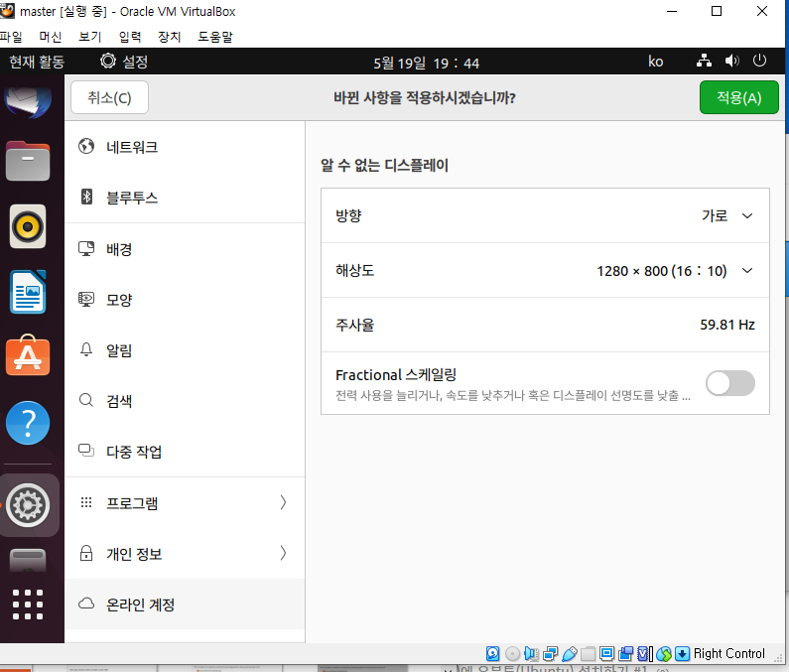Click the 취소(C) cancel button
Viewport: 789px width, 672px height.
click(x=110, y=97)
